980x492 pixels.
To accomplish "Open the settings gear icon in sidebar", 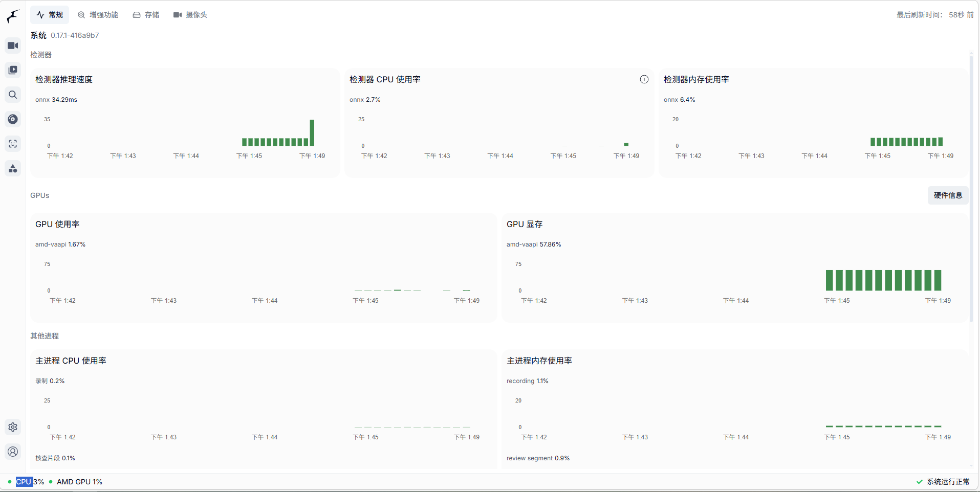I will pyautogui.click(x=13, y=427).
